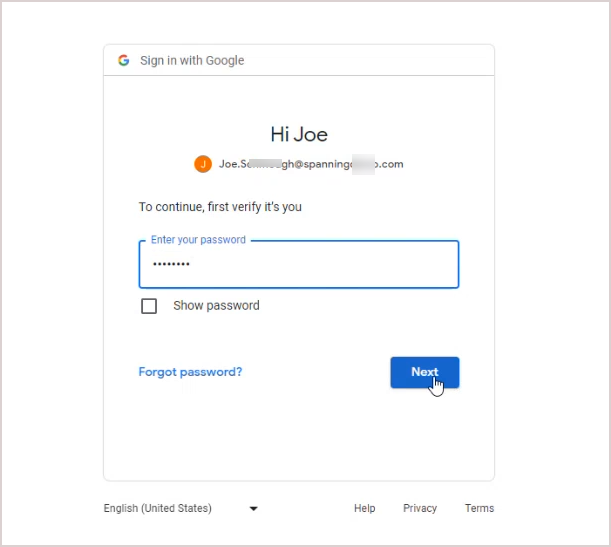
Task: Open the Privacy link
Action: tap(420, 508)
